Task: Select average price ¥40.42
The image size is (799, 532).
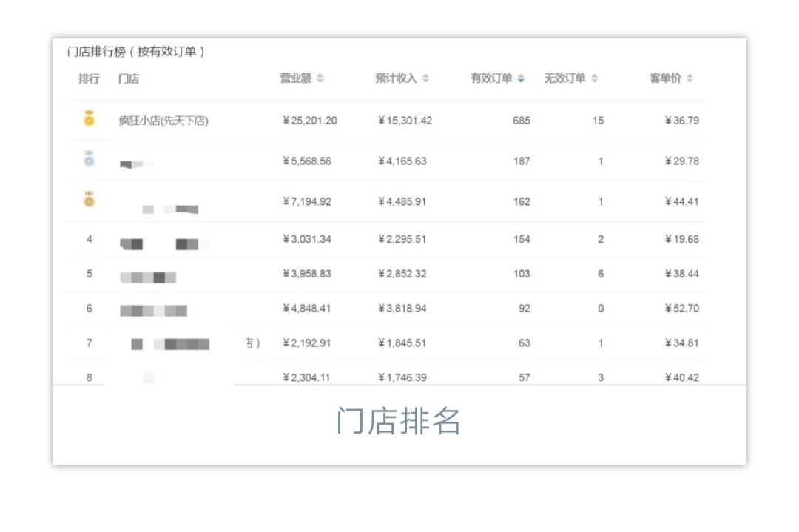Action: (682, 377)
